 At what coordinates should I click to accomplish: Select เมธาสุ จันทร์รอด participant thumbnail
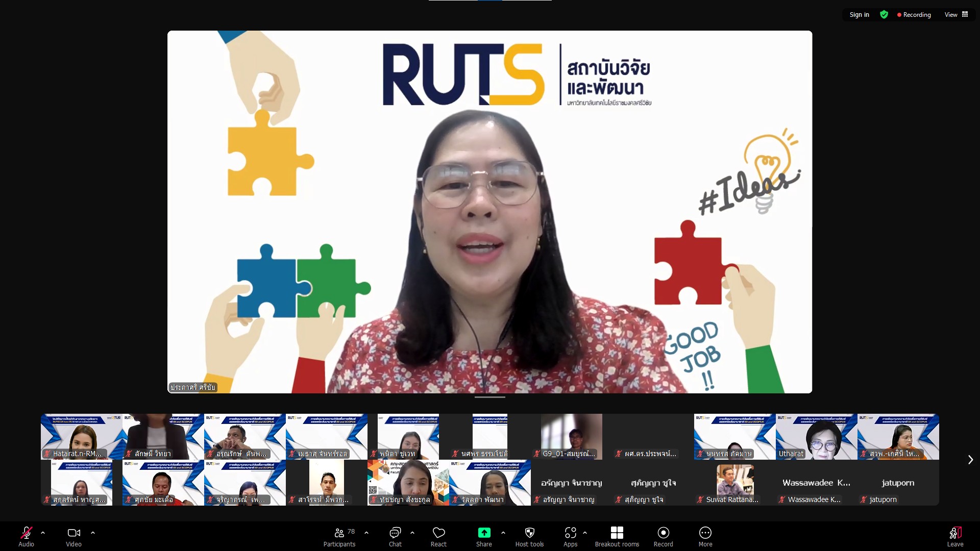(327, 437)
